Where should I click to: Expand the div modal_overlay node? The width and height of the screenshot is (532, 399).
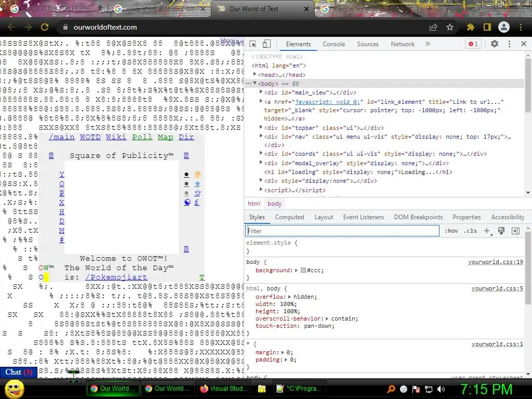click(261, 163)
